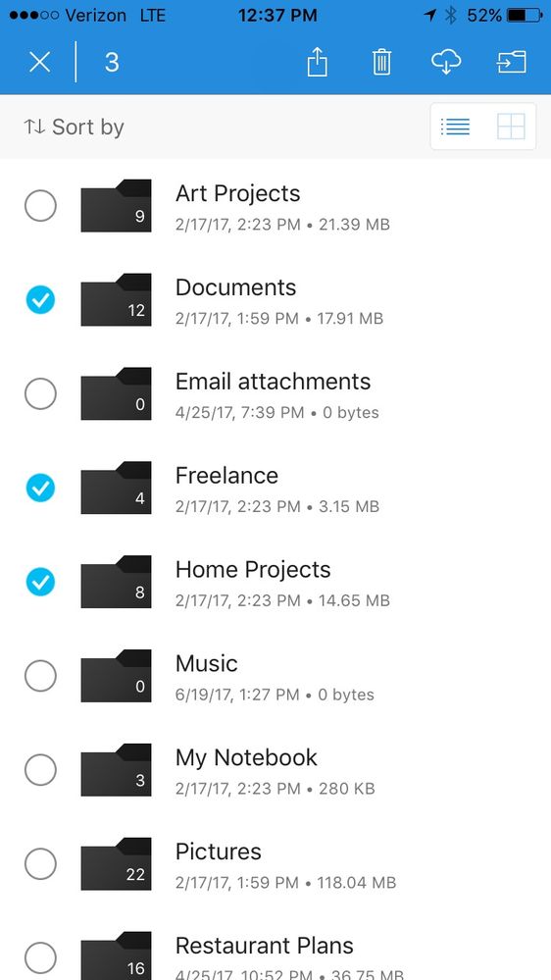551x980 pixels.
Task: Open the My Notebook folder name
Action: pyautogui.click(x=246, y=757)
